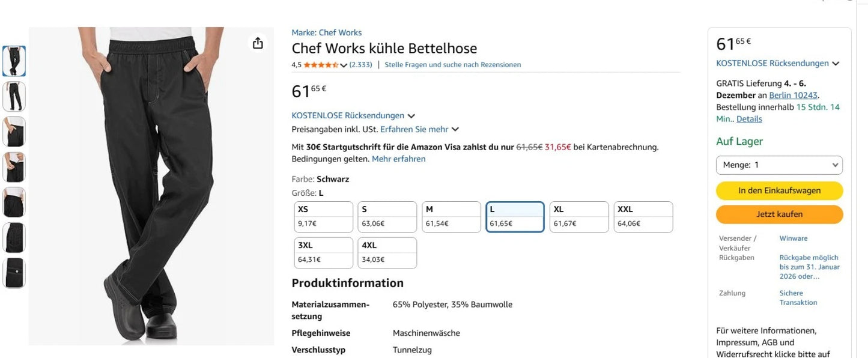Screen dimensions: 868x358
Task: Click the Jetzt kaufen button
Action: click(779, 214)
